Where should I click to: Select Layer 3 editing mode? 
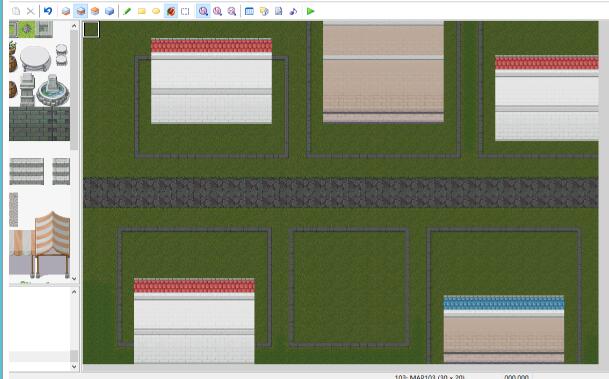95,11
